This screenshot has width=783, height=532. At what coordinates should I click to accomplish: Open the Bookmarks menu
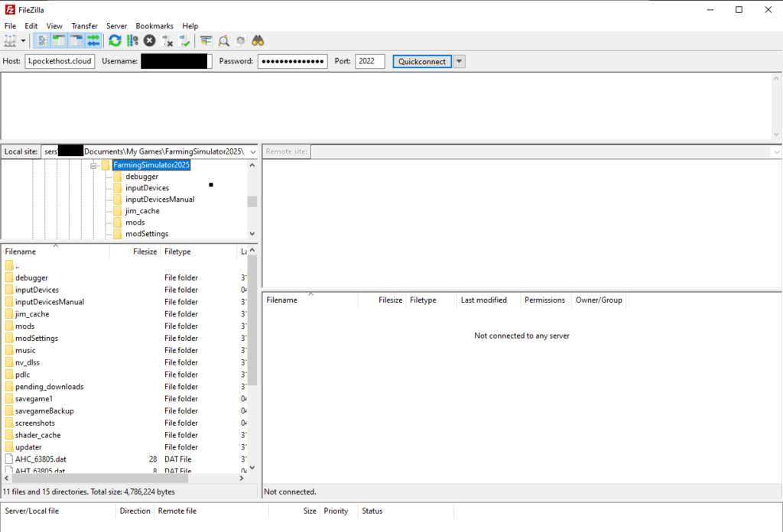pyautogui.click(x=154, y=26)
